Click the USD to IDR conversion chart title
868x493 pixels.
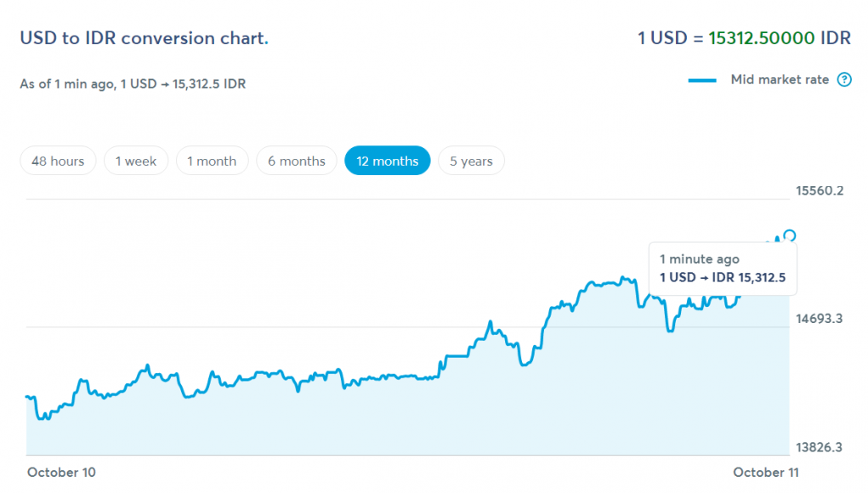144,38
